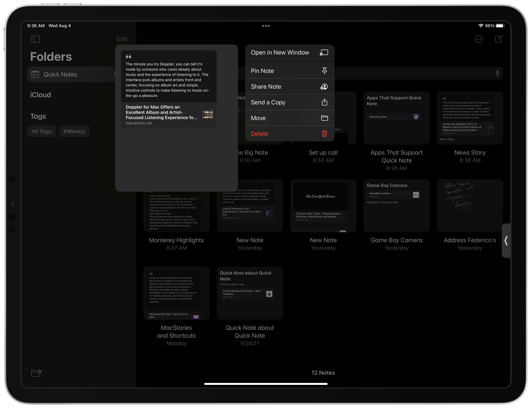Screen dimensions: 532x409
Task: Click the Pin Note icon in context menu
Action: [325, 70]
